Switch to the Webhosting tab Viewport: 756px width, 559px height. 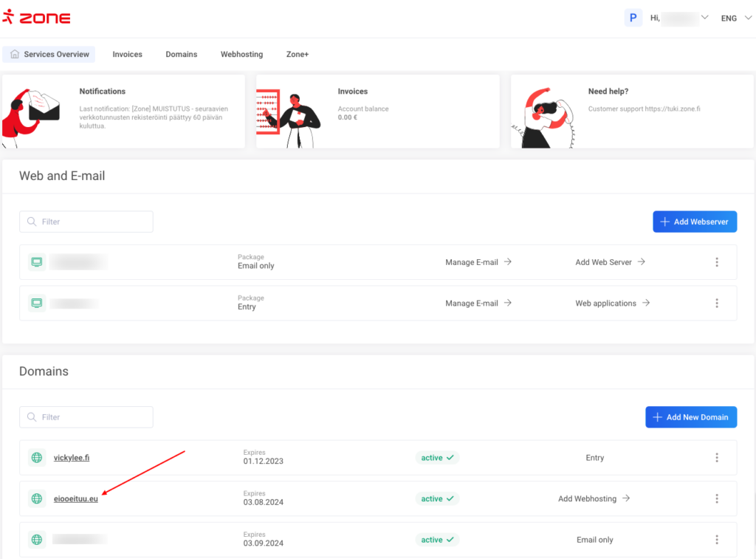point(241,55)
